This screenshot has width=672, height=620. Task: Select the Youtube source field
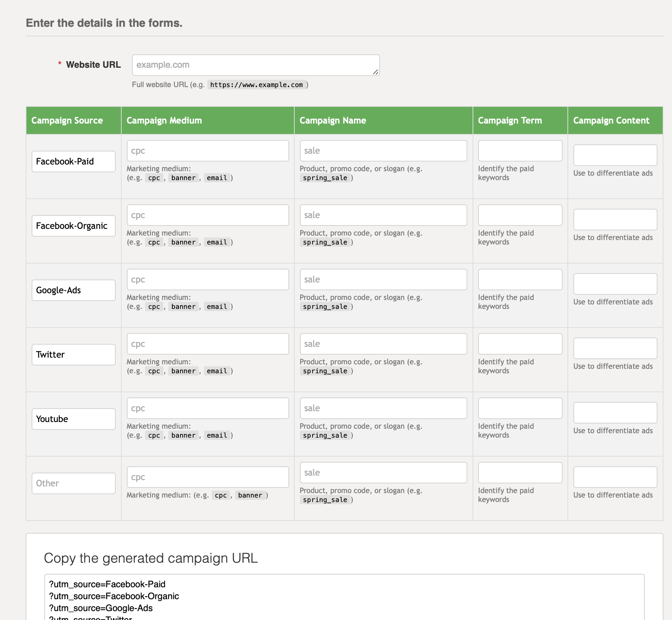coord(73,419)
